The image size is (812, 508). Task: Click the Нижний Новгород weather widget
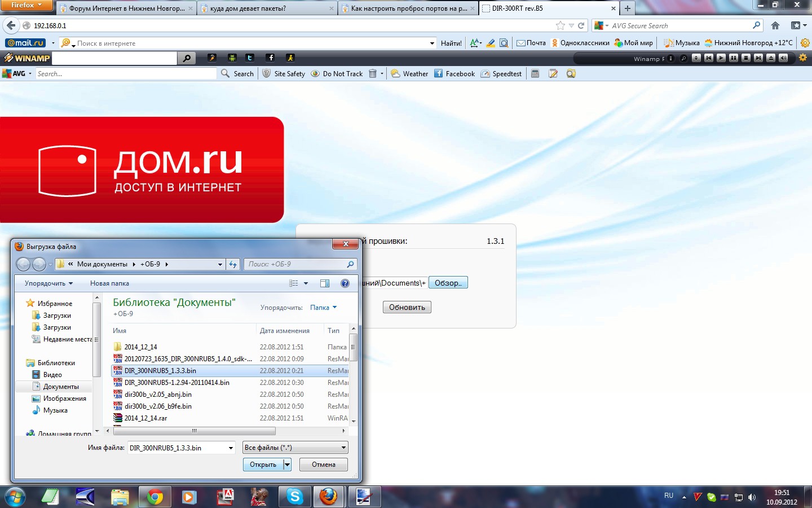click(x=748, y=43)
